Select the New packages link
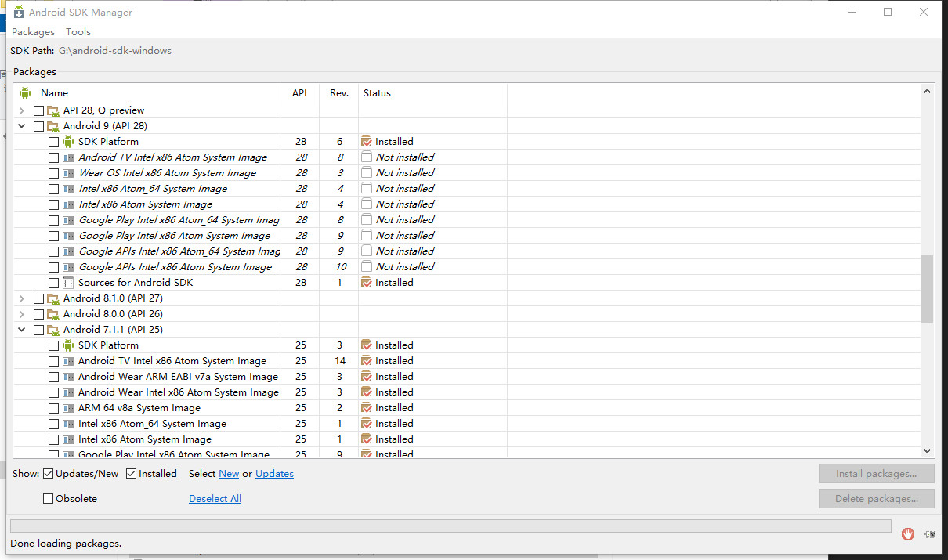 [x=229, y=474]
